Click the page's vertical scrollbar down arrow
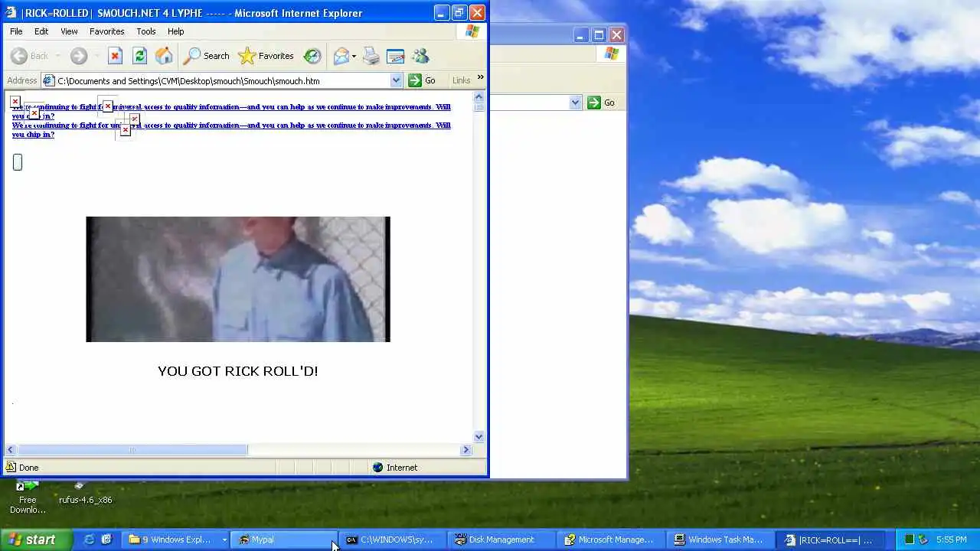980x551 pixels. 479,437
